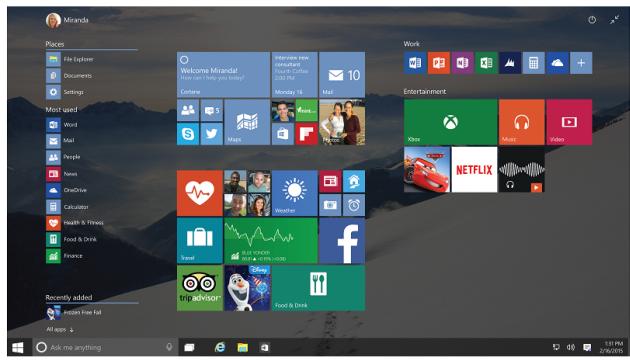Open the Health heart tile
Viewport: 630px width, 361px height.
click(200, 193)
